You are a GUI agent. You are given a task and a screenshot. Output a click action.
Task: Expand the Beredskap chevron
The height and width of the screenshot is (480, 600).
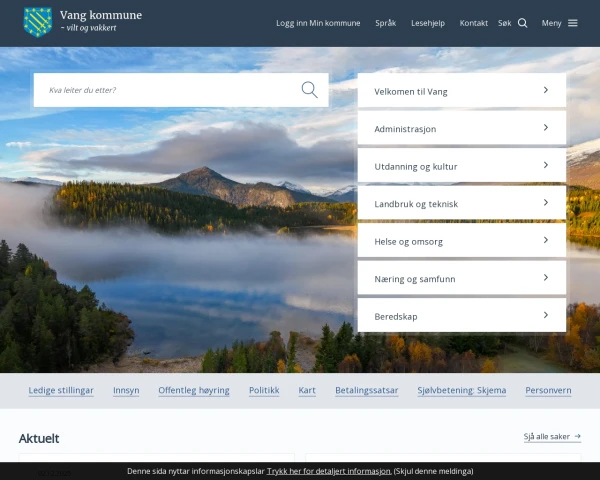click(546, 315)
